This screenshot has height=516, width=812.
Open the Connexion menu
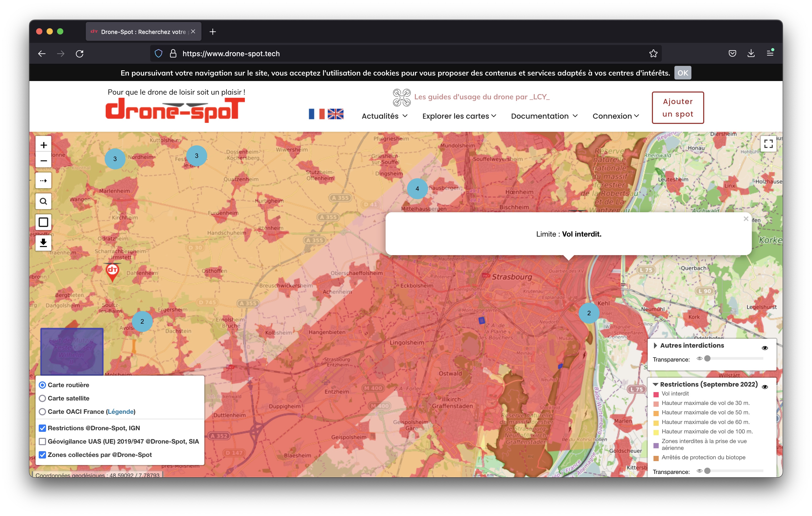coord(615,116)
